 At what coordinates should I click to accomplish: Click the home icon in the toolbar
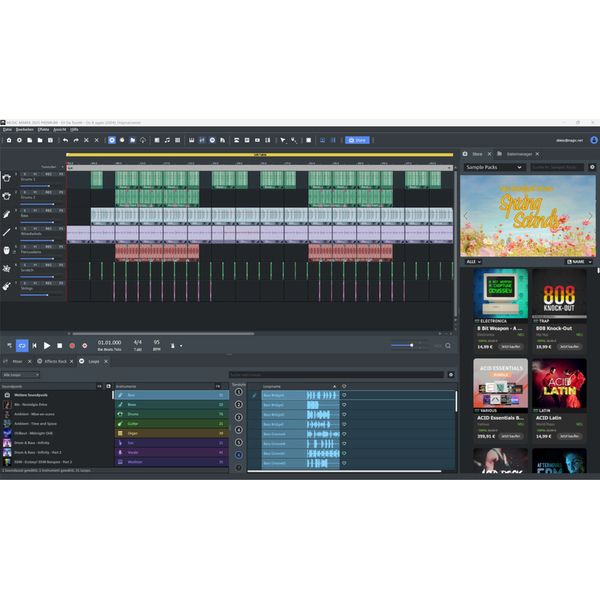[x=9, y=140]
